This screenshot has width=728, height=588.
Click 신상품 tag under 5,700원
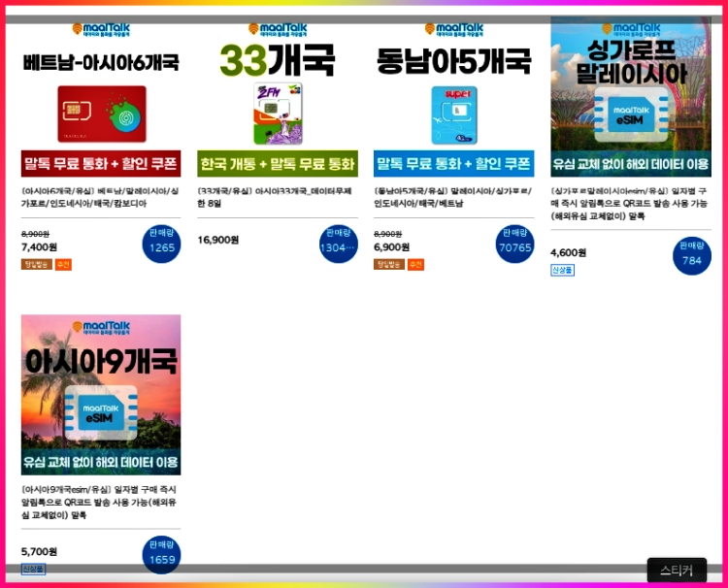[33, 569]
